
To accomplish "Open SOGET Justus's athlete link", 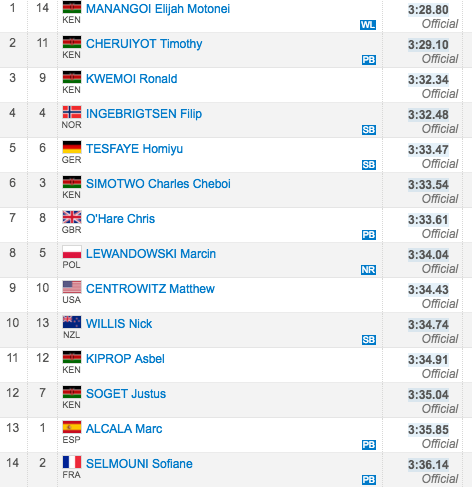I will pyautogui.click(x=126, y=394).
